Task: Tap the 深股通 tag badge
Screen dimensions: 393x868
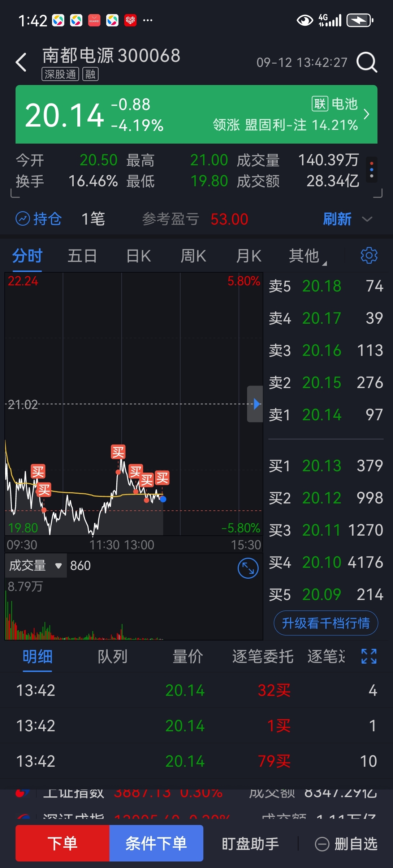Action: click(x=60, y=75)
